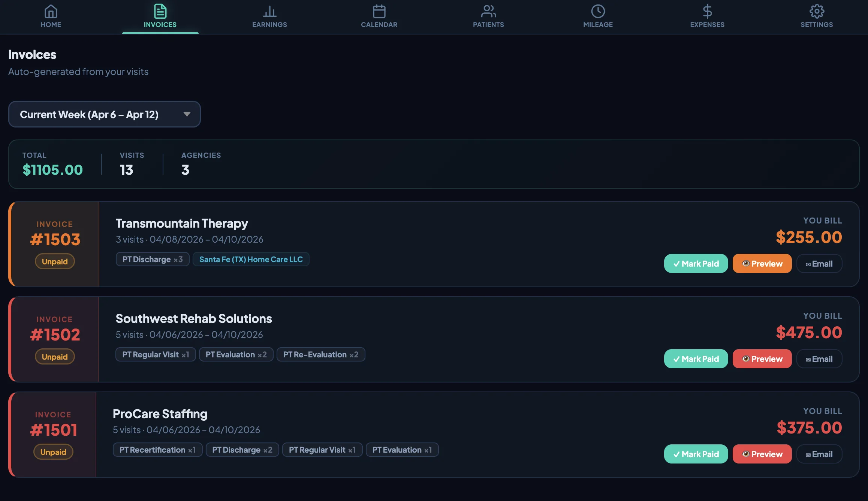
Task: Click the ProCare Staffing agency name
Action: pyautogui.click(x=160, y=414)
